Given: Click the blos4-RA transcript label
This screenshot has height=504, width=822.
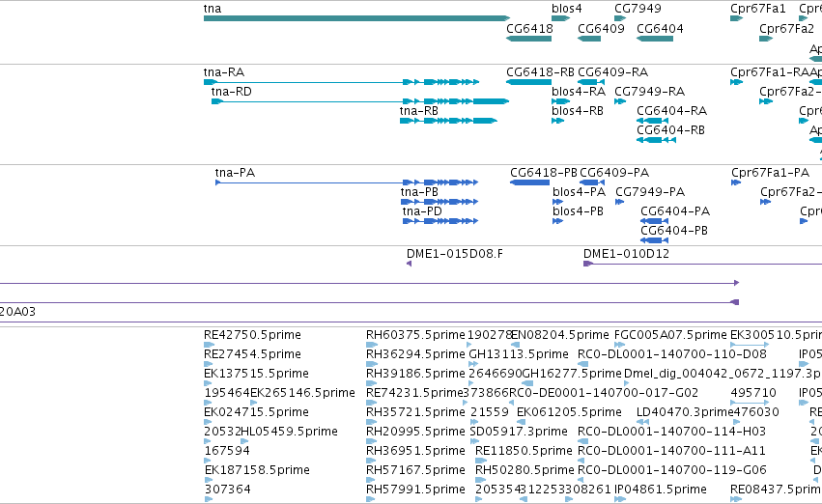Looking at the screenshot, I should [579, 91].
